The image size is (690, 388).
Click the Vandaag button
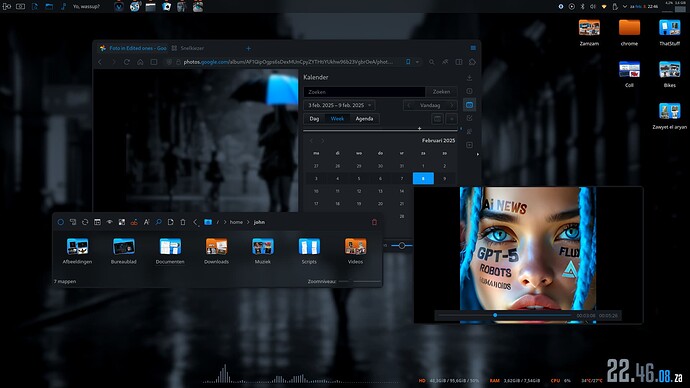430,105
